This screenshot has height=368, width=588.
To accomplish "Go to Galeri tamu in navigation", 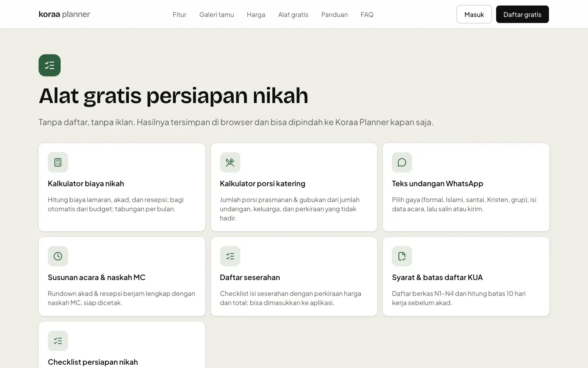I will [216, 14].
